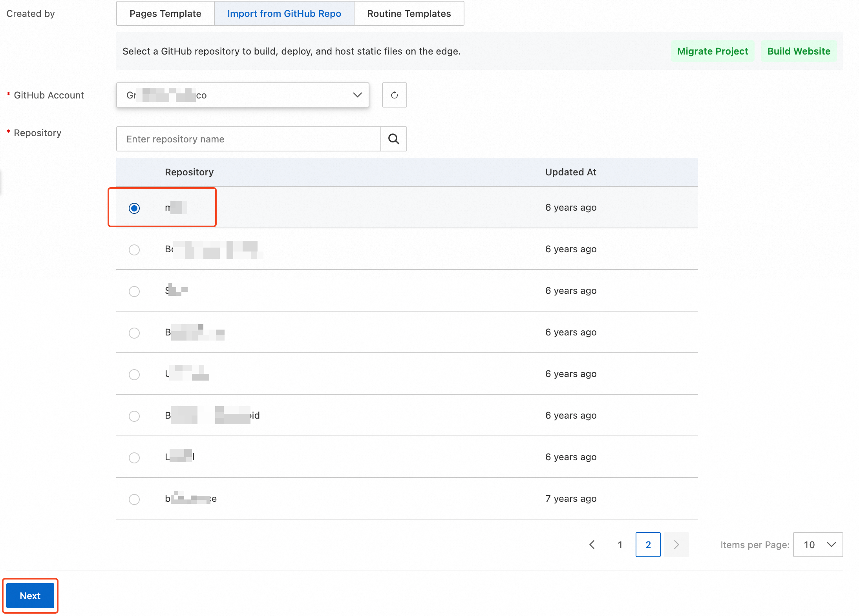
Task: Select the radio for repository starting with 'L'
Action: click(134, 457)
